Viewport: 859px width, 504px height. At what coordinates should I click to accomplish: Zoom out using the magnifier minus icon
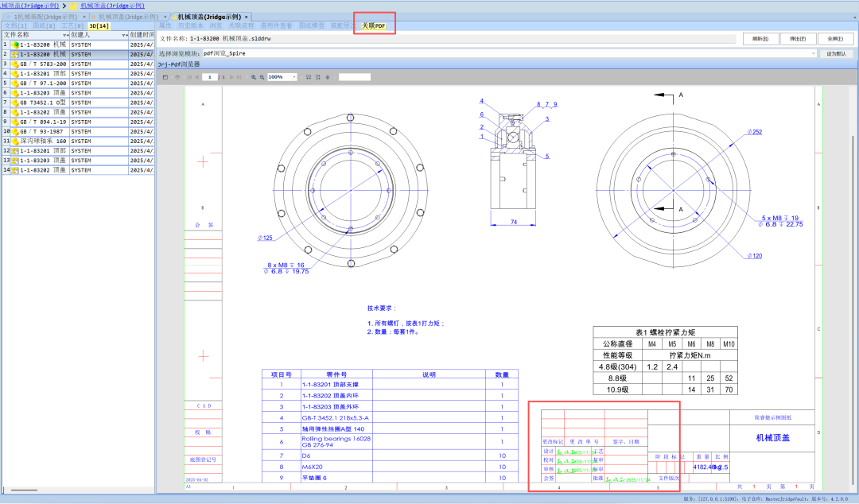tap(262, 77)
